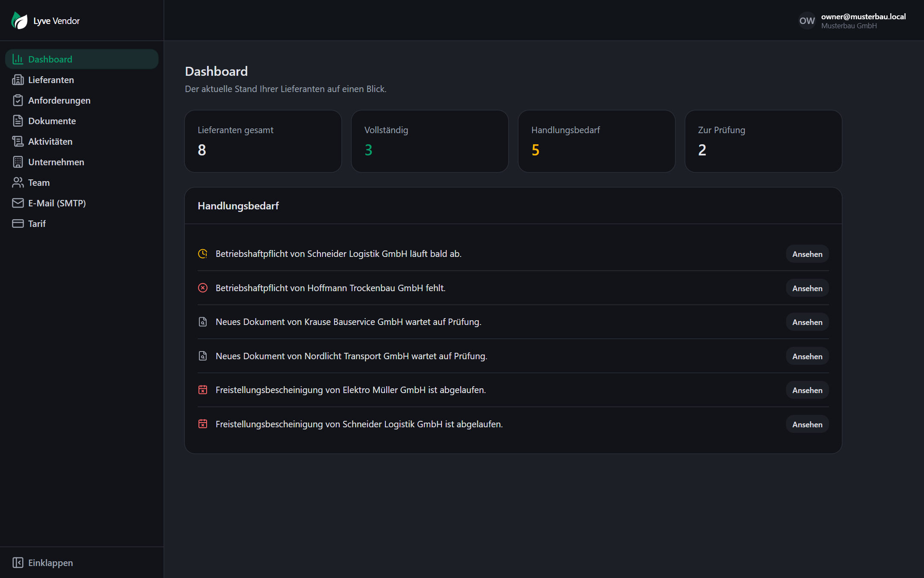Go to Lieferanten in the sidebar
The image size is (924, 578).
(82, 80)
